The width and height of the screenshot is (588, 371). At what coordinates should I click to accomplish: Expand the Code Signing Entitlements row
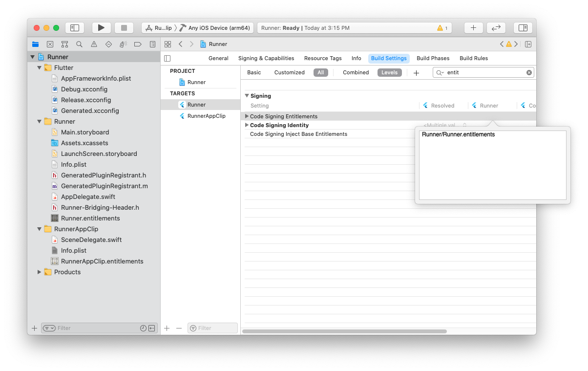pos(247,116)
